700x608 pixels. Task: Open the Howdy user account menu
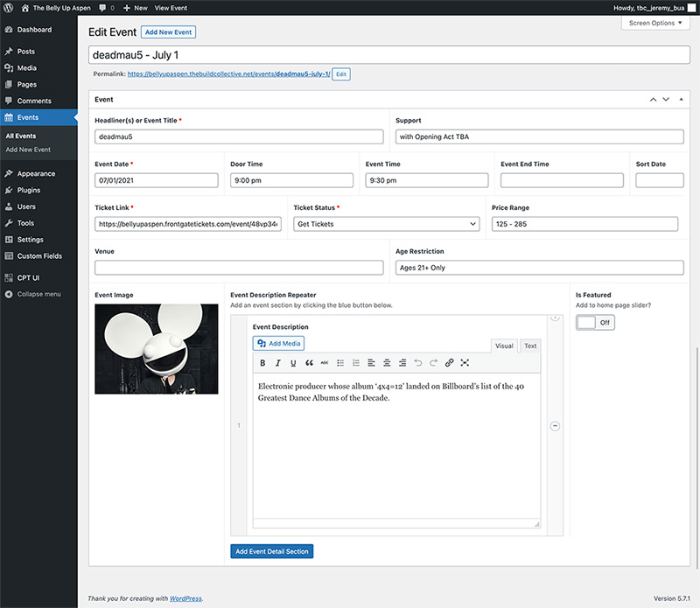tap(654, 8)
